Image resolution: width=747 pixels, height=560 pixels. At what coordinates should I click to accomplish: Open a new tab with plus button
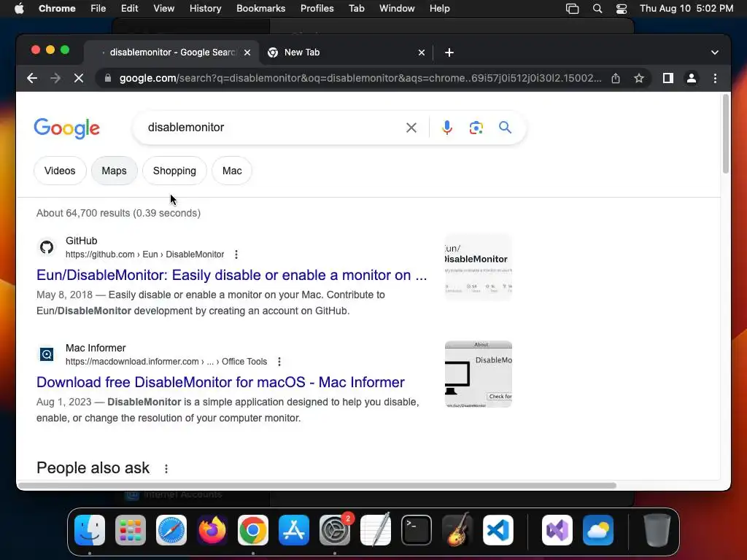coord(449,52)
